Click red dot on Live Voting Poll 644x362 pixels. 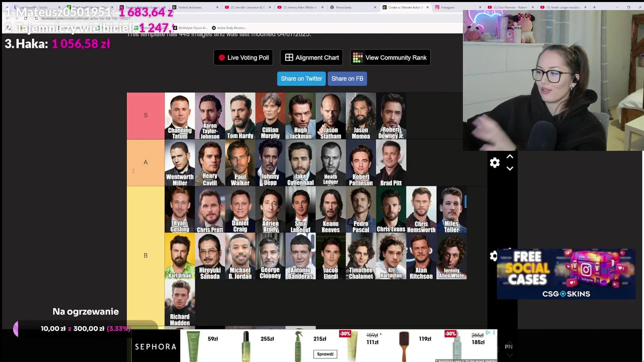pyautogui.click(x=221, y=58)
